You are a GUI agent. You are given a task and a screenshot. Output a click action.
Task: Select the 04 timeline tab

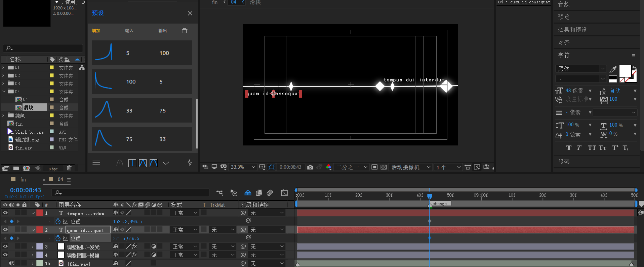(x=60, y=179)
